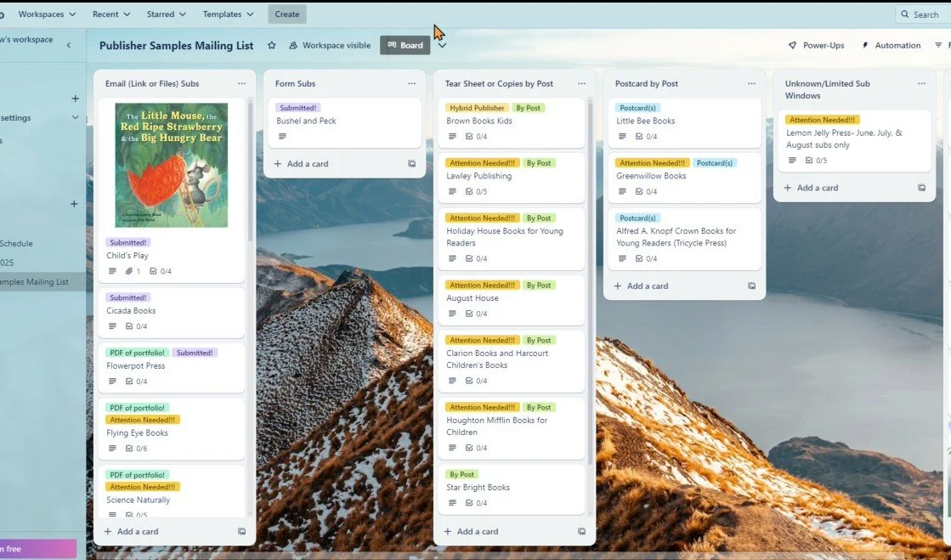Click the Board view button

pos(405,45)
